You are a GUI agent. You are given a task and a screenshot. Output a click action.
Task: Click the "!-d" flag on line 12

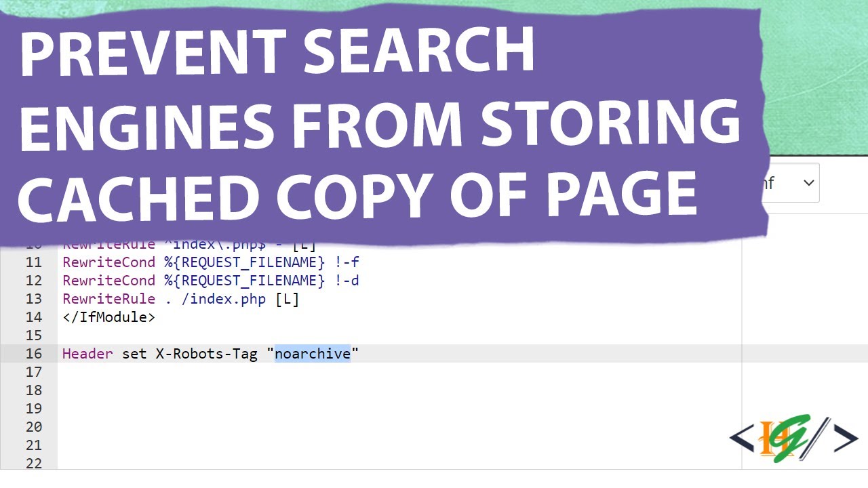pyautogui.click(x=347, y=281)
